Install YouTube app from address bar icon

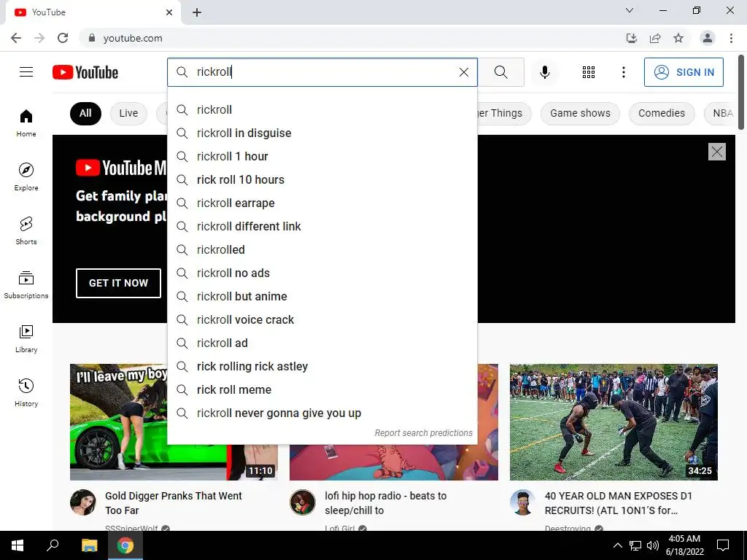point(631,38)
